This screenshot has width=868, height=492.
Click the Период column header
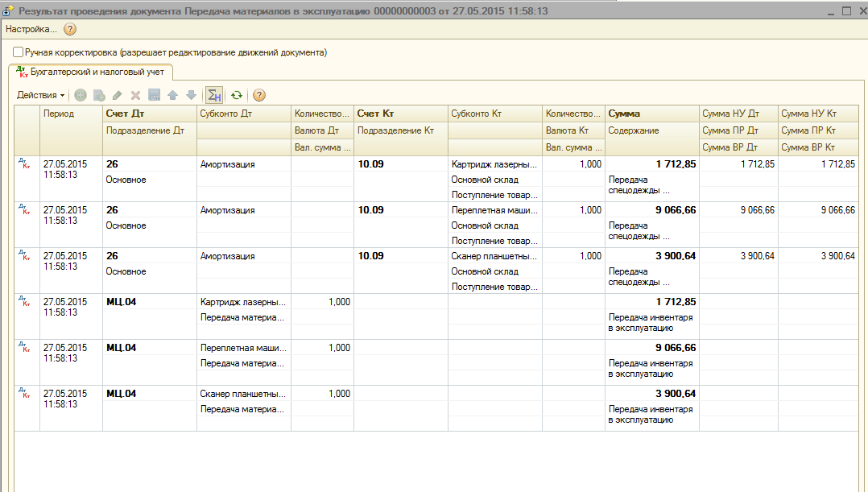(x=59, y=114)
